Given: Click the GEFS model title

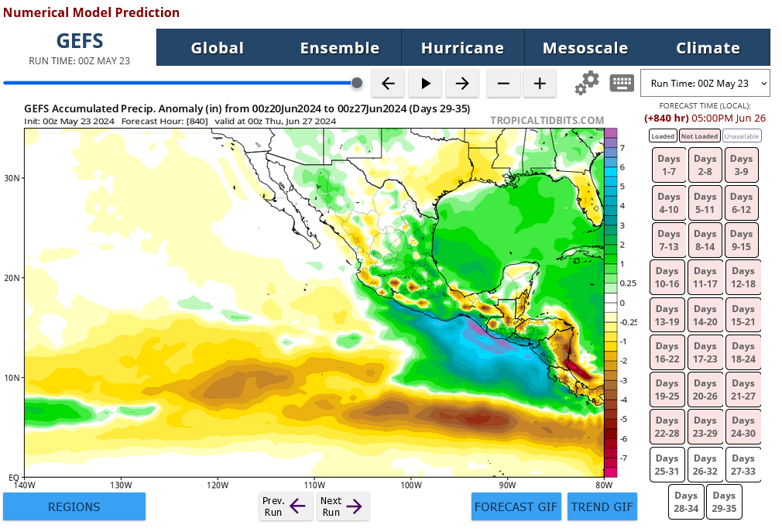Looking at the screenshot, I should (x=80, y=41).
